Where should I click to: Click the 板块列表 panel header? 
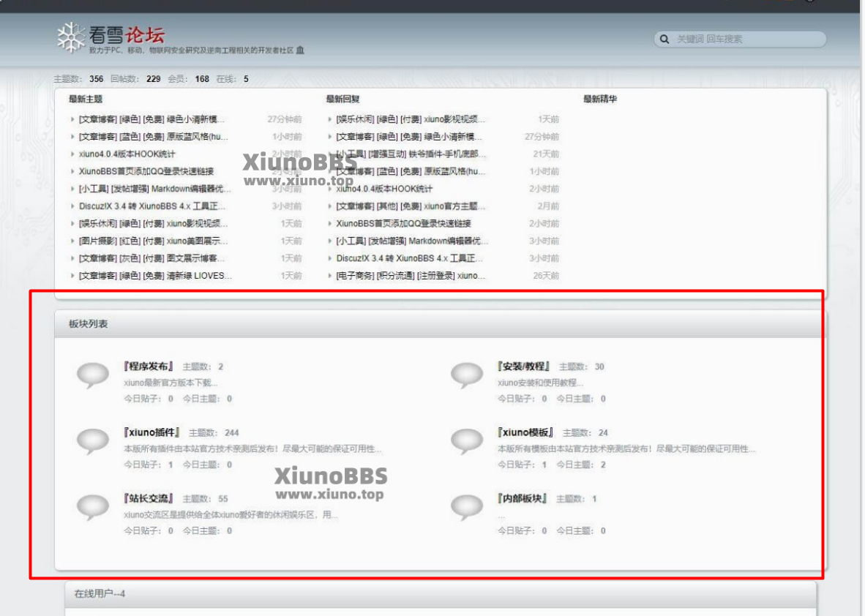[441, 323]
